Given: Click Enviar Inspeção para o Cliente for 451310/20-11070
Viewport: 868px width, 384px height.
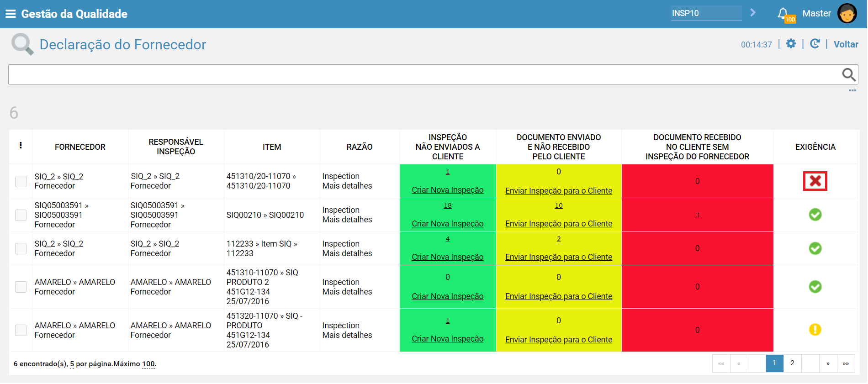Looking at the screenshot, I should click(x=558, y=191).
